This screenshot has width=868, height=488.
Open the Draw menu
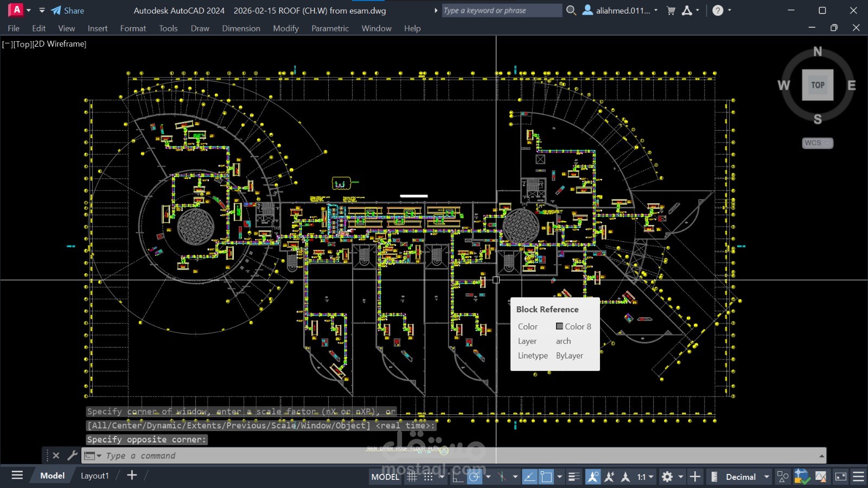200,28
